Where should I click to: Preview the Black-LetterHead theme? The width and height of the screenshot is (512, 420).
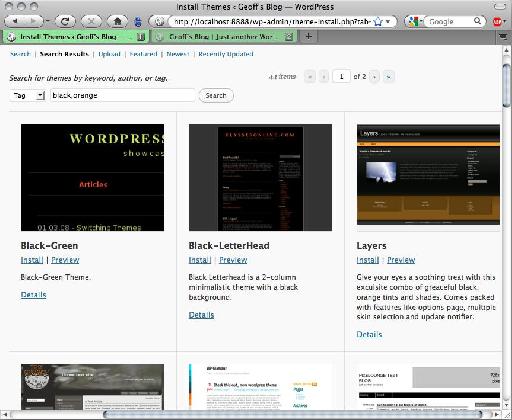pyautogui.click(x=233, y=260)
